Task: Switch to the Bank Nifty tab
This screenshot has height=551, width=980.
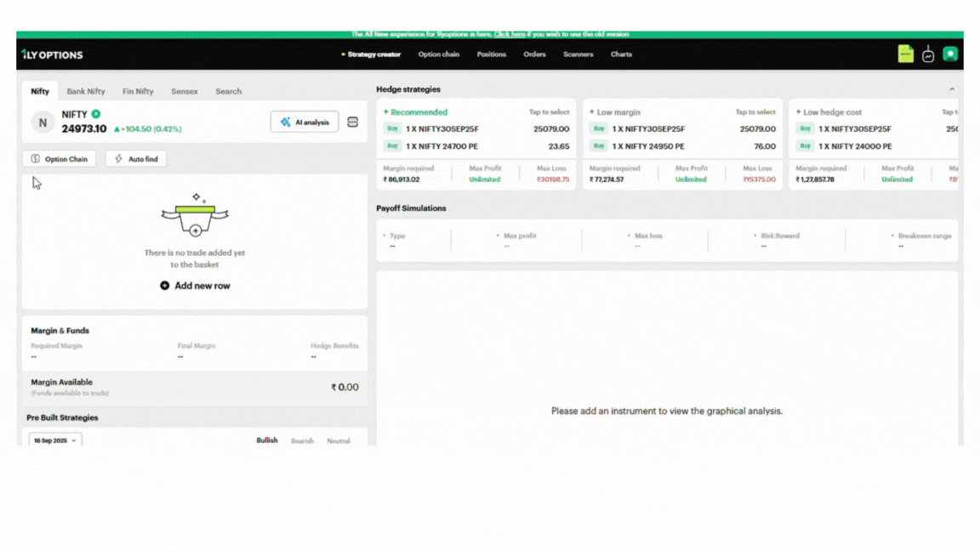Action: (x=86, y=91)
